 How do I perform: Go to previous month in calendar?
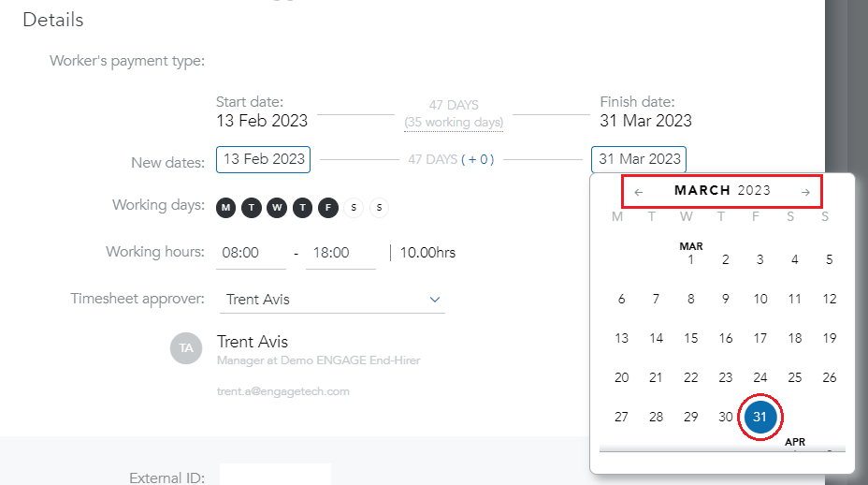638,192
